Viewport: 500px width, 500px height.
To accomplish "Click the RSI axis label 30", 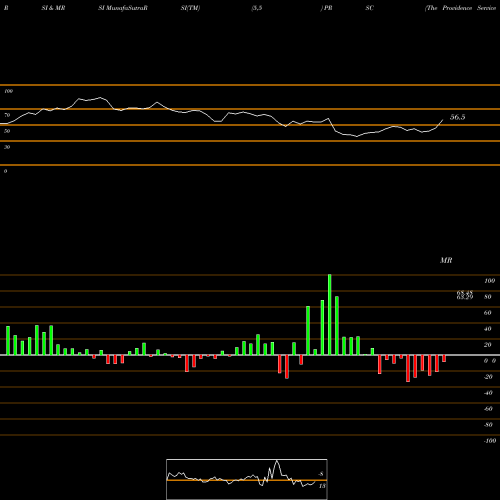I will (x=7, y=147).
